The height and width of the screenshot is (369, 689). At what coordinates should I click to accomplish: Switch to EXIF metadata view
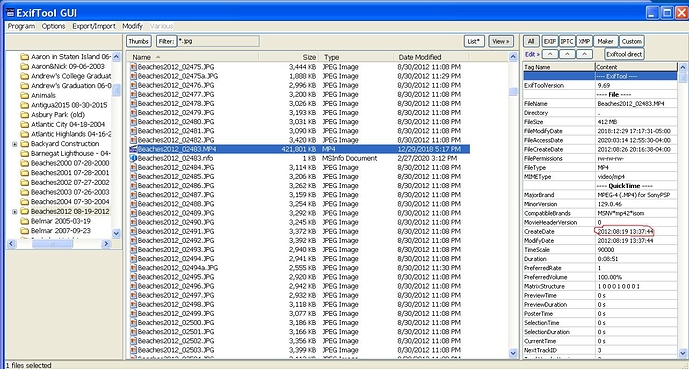(550, 41)
